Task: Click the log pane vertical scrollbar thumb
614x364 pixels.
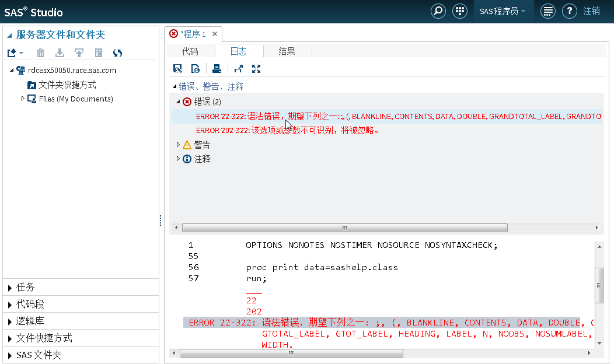Action: 598,285
